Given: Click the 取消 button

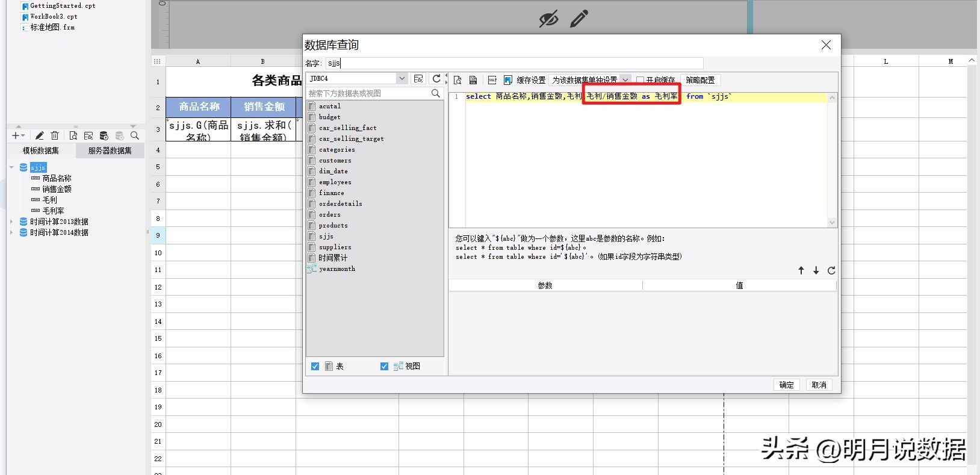Looking at the screenshot, I should [819, 385].
